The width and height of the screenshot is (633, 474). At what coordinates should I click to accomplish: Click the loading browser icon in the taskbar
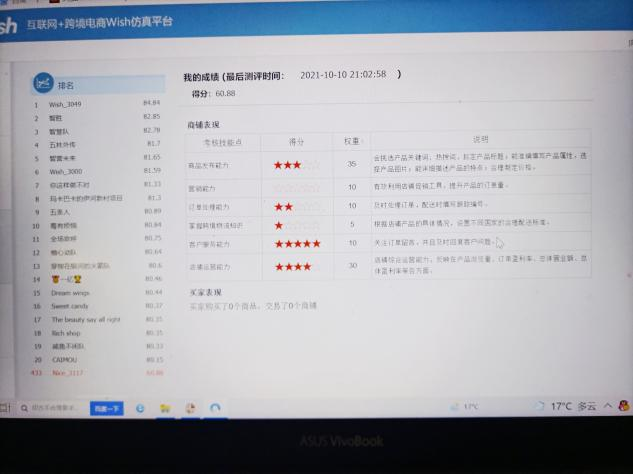tap(216, 409)
